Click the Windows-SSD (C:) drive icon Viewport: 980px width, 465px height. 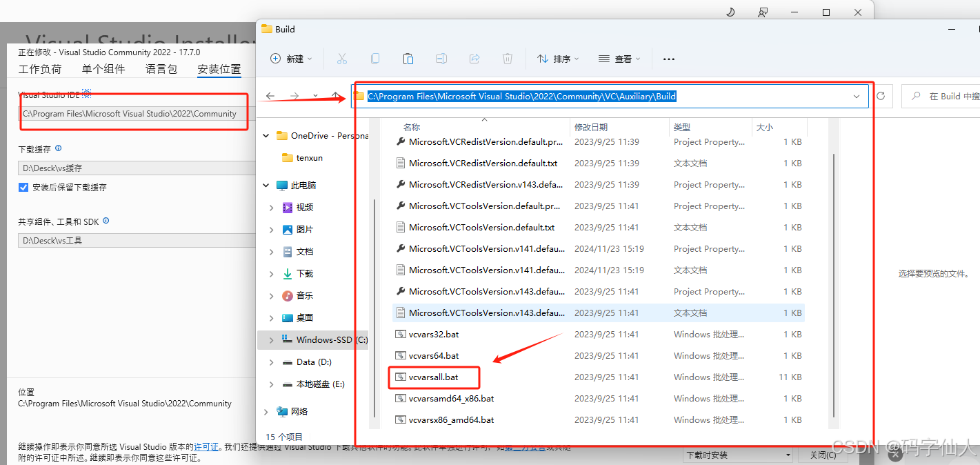pos(288,339)
